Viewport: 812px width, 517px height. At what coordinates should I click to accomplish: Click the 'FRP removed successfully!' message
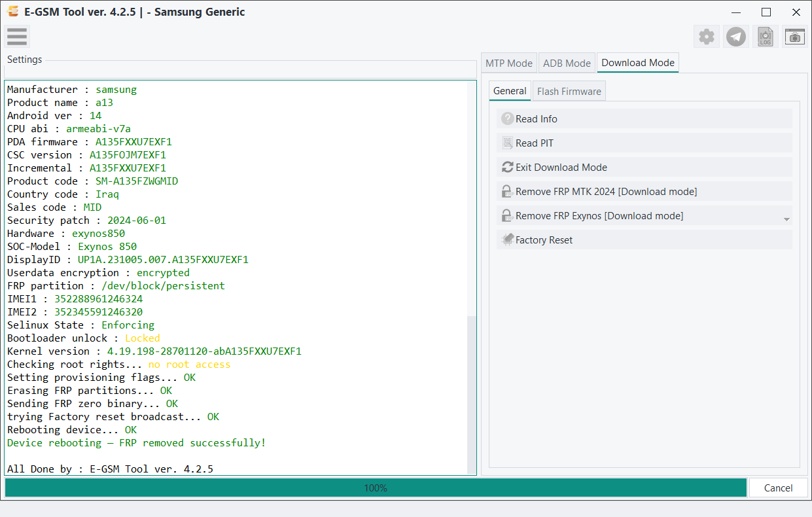click(192, 443)
